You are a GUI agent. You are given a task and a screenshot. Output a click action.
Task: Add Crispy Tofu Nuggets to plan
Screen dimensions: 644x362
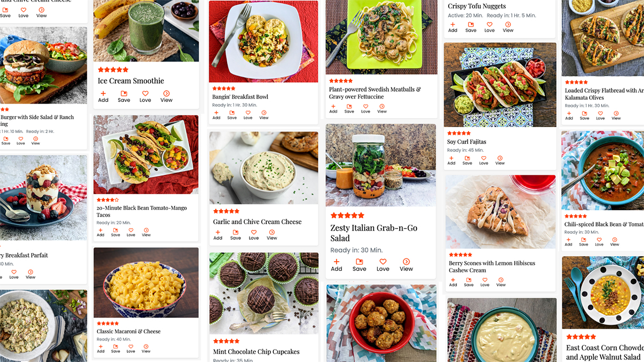point(453,27)
